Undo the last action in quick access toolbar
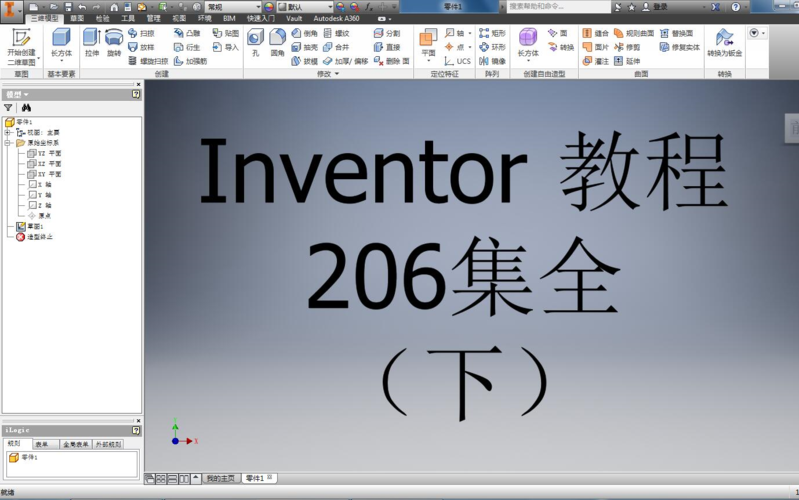Screen dimensions: 799x500 (82, 7)
